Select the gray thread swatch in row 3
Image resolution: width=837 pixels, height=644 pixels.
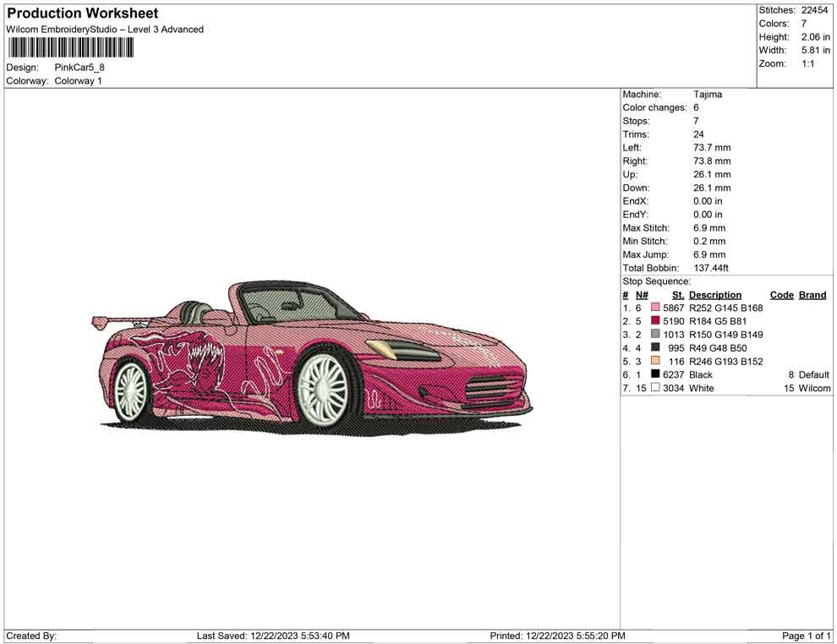pyautogui.click(x=654, y=335)
